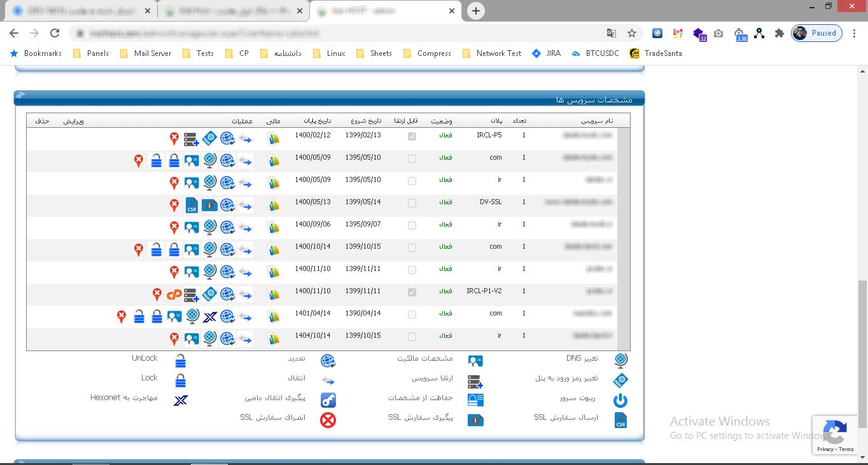Open a new browser tab
868x465 pixels.
[475, 11]
